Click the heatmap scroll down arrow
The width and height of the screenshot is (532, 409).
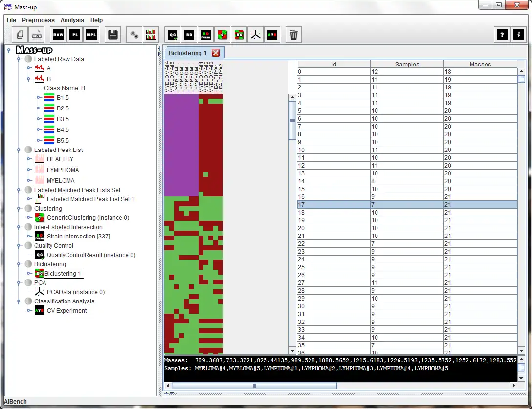coord(292,351)
